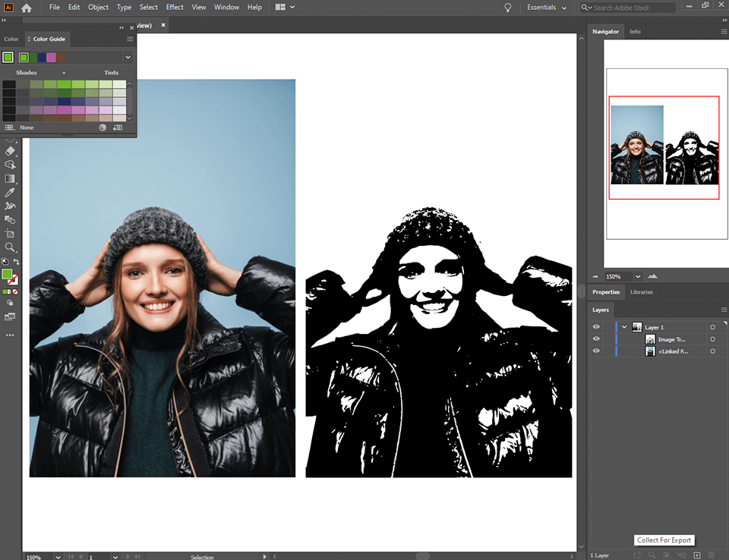Switch to the Libraries tab
This screenshot has width=729, height=560.
[641, 292]
